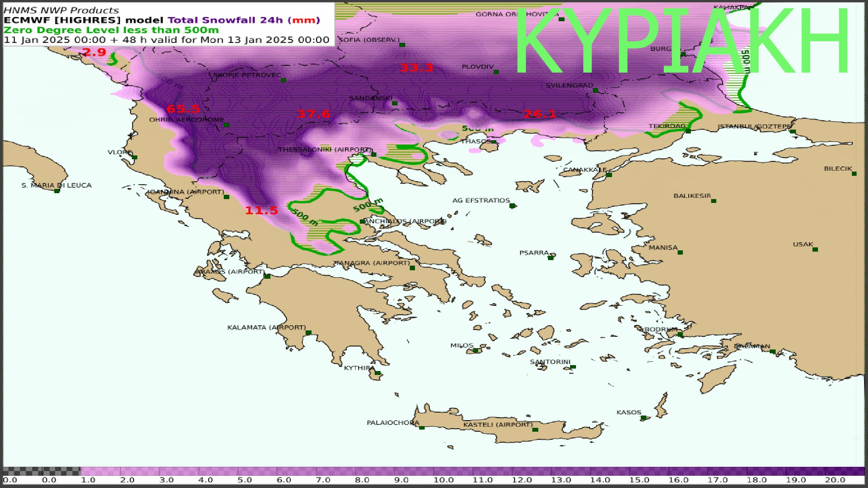This screenshot has width=868, height=488.
Task: Click the Ioannina Airport station marker
Action: pos(226,197)
